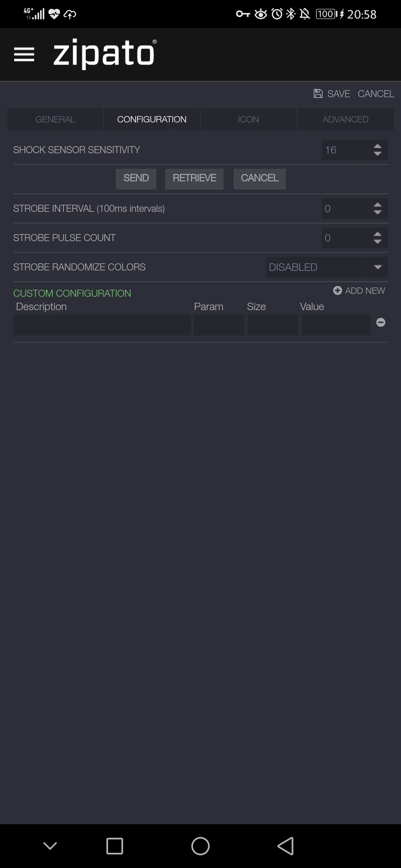Increase shock sensor sensitivity value
Viewport: 401px width, 868px height.
(x=378, y=146)
